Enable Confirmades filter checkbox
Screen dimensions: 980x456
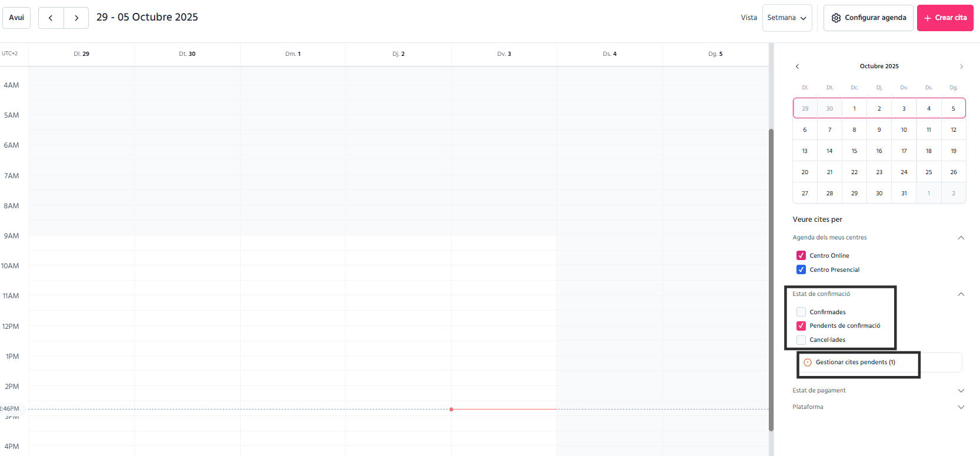(x=801, y=312)
